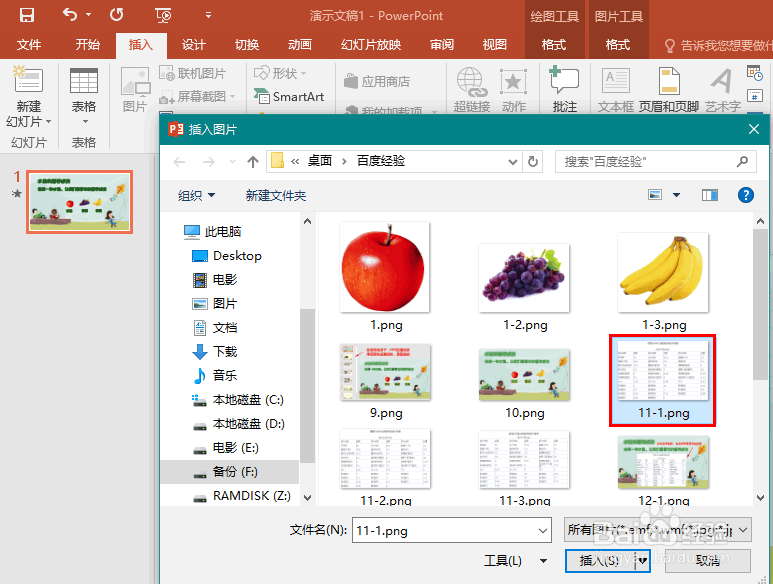Go up one folder level

(x=253, y=162)
